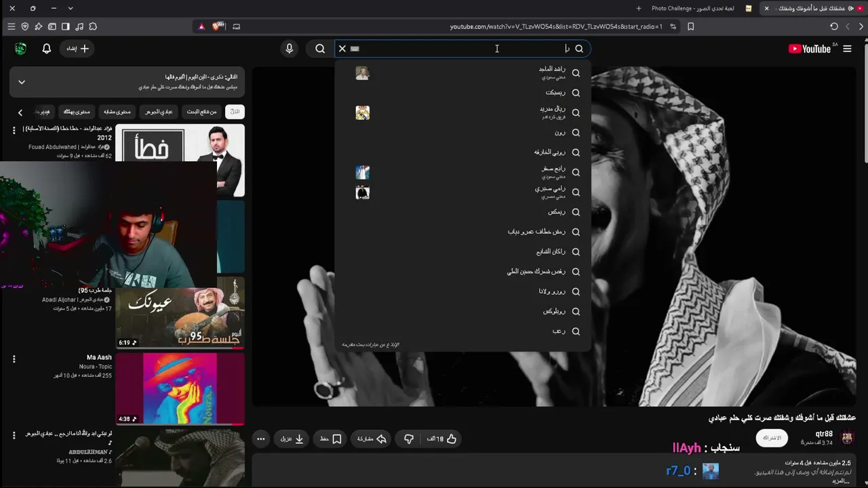Open the browser main menu hamburger icon
The height and width of the screenshot is (488, 868).
pos(11,26)
